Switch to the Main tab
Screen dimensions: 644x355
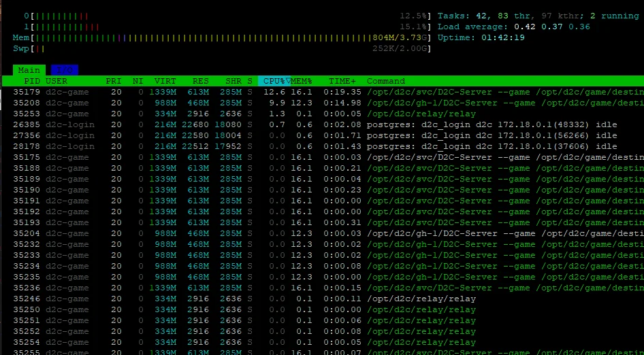point(29,70)
